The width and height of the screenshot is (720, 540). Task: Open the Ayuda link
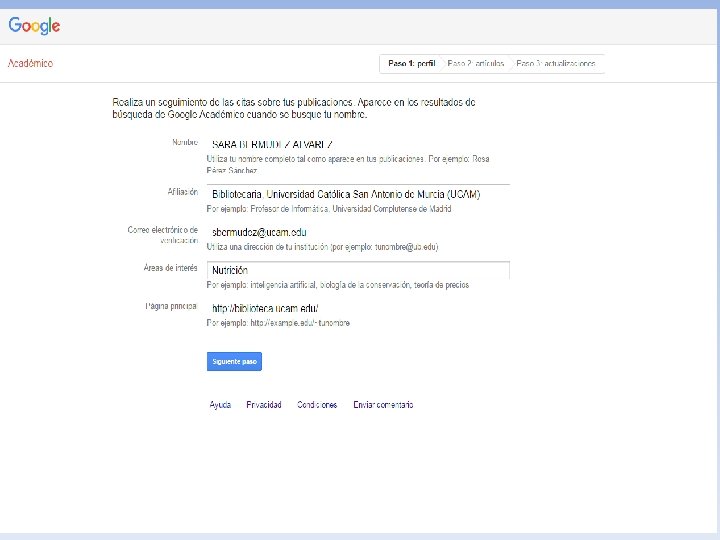[x=220, y=405]
